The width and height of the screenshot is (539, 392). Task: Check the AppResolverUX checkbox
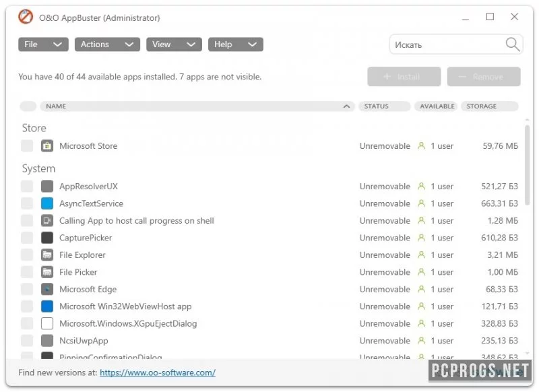coord(27,186)
